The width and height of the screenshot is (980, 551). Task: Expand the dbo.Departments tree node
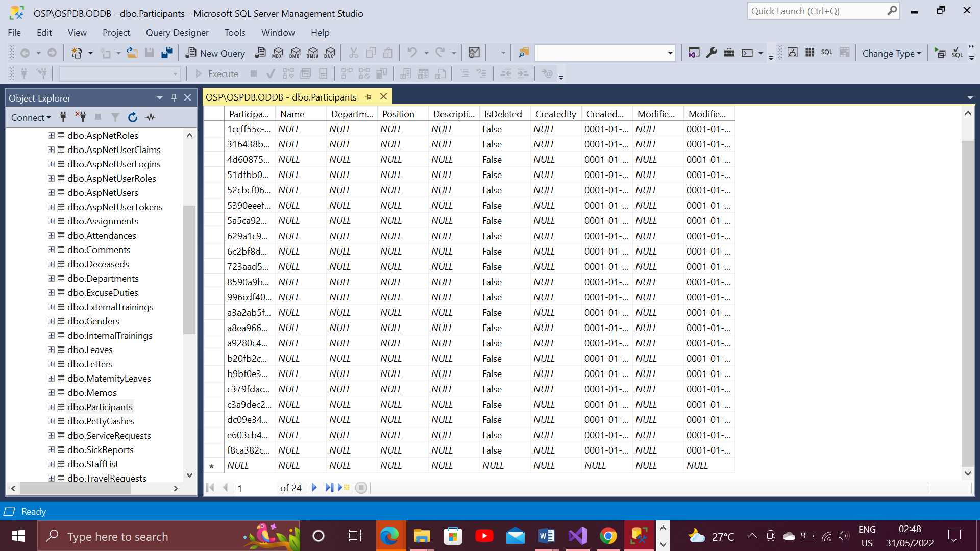pyautogui.click(x=51, y=278)
